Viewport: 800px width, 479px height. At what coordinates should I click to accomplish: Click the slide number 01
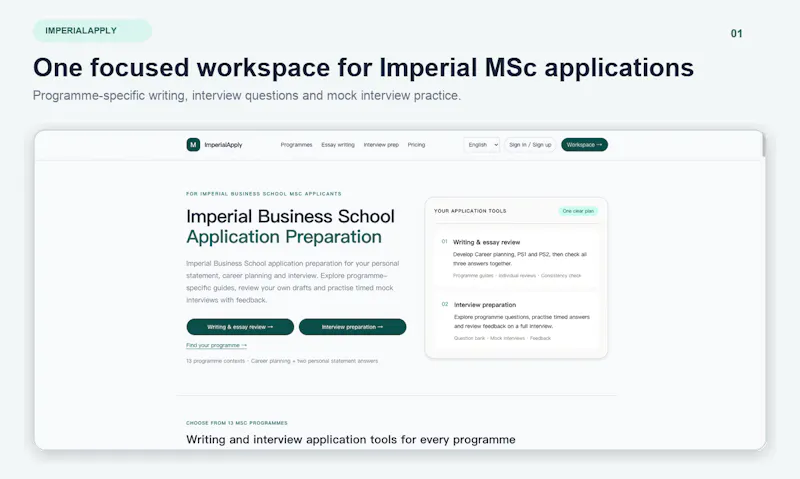[736, 34]
